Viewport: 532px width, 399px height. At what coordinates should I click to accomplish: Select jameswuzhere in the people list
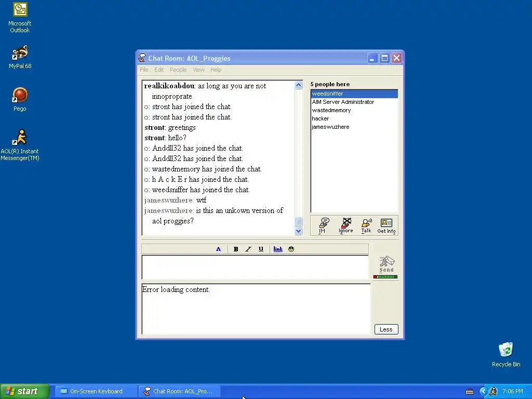tap(354, 127)
